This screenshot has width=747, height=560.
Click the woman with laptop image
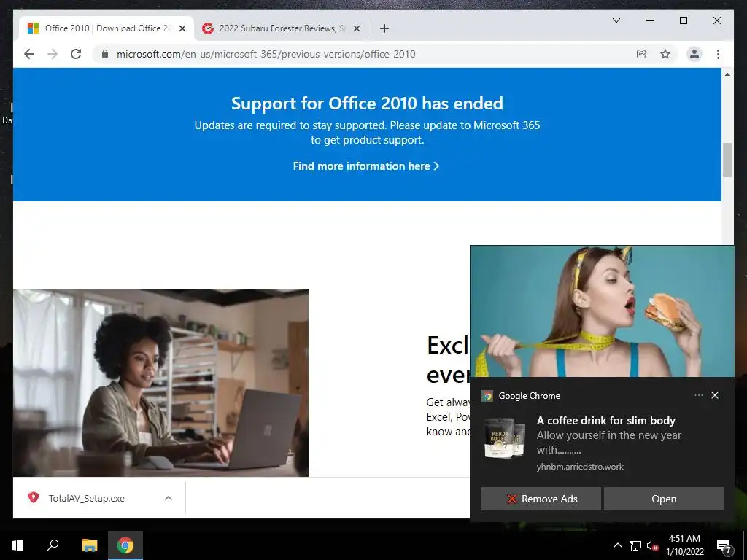click(x=160, y=382)
